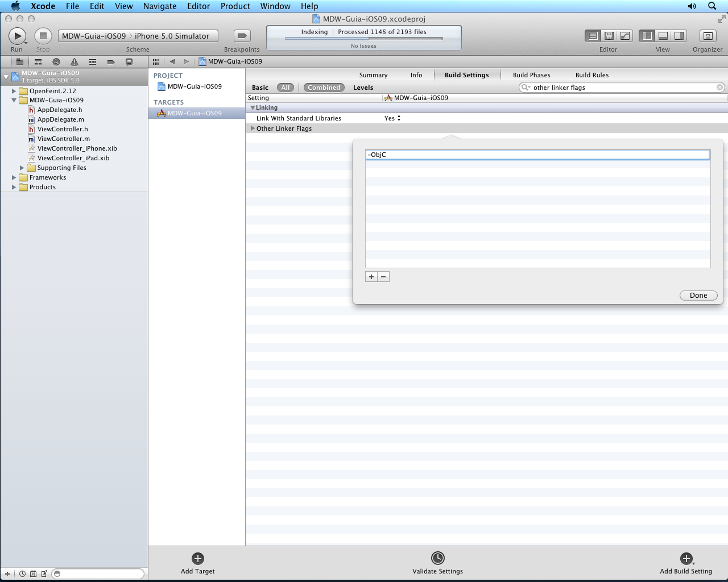Expand the Supporting Files folder
The width and height of the screenshot is (728, 582).
coord(22,168)
